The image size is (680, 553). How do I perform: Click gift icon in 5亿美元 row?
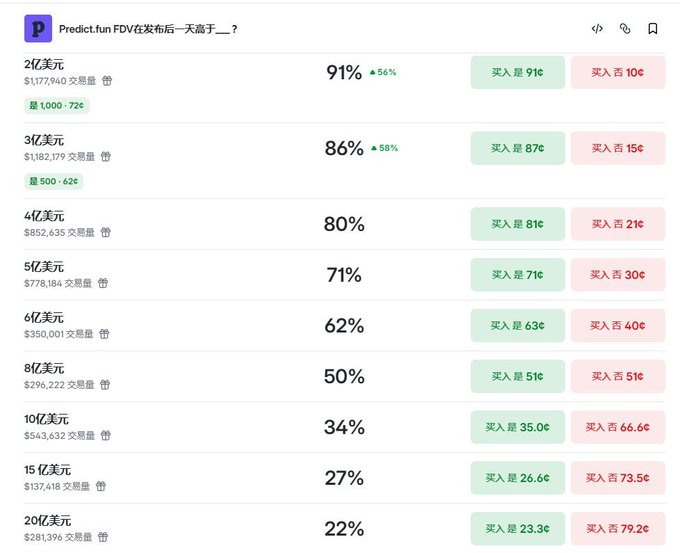[x=103, y=283]
